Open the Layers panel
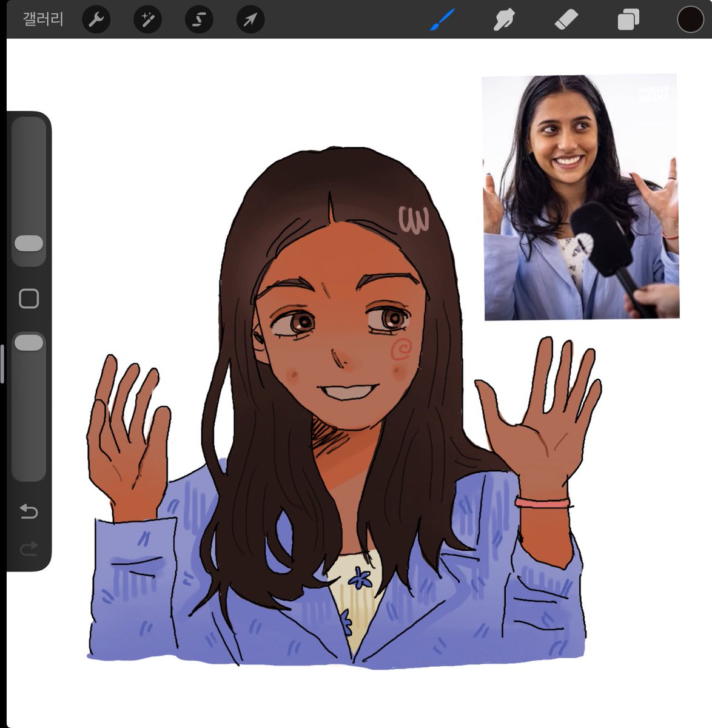 click(628, 20)
